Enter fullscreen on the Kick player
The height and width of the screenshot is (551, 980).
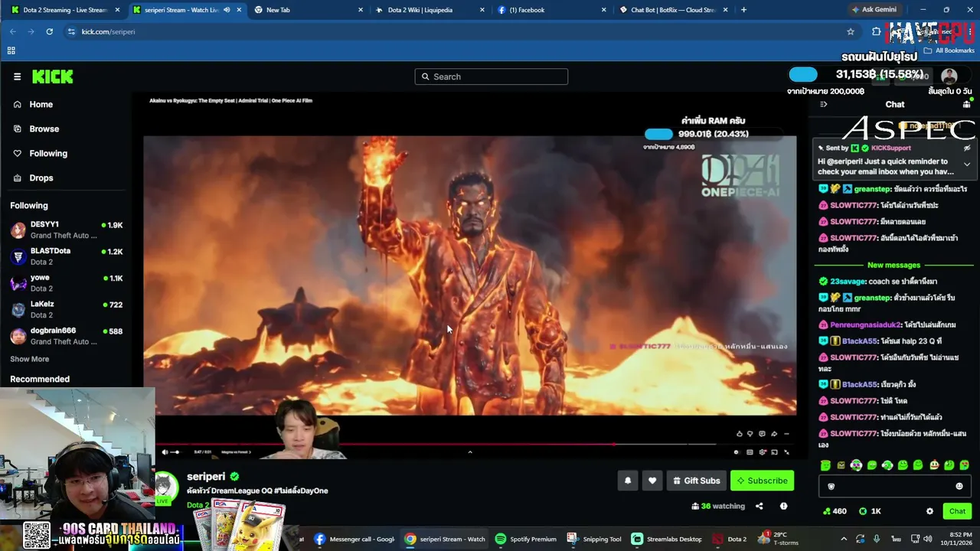(x=786, y=452)
